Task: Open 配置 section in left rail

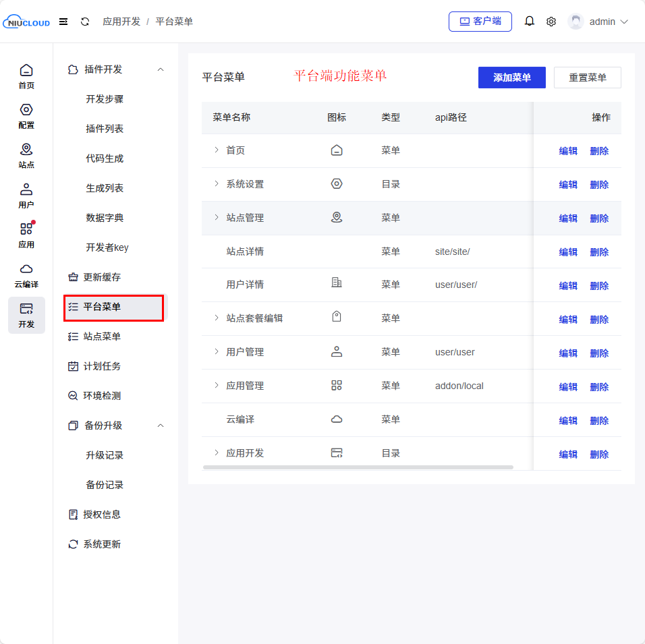Action: coord(26,116)
